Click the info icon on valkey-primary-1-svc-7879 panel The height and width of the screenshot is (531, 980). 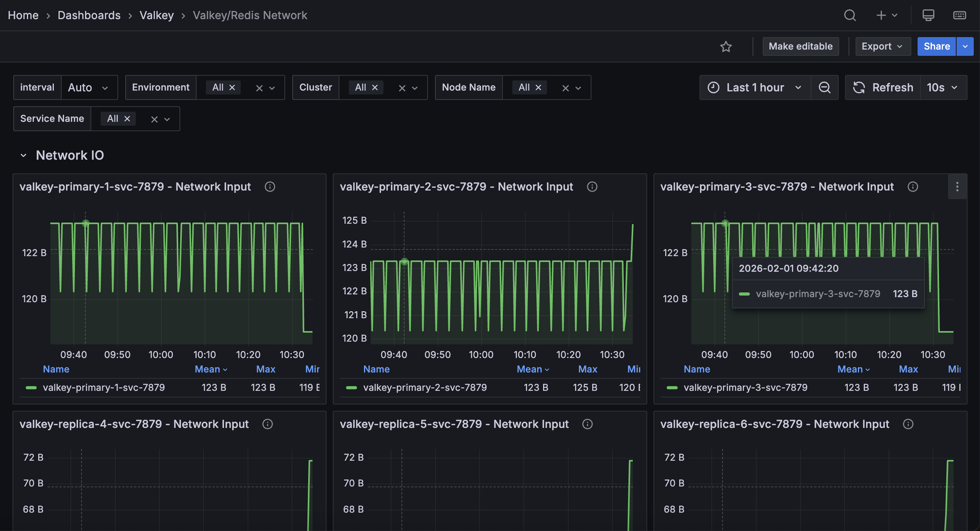270,187
